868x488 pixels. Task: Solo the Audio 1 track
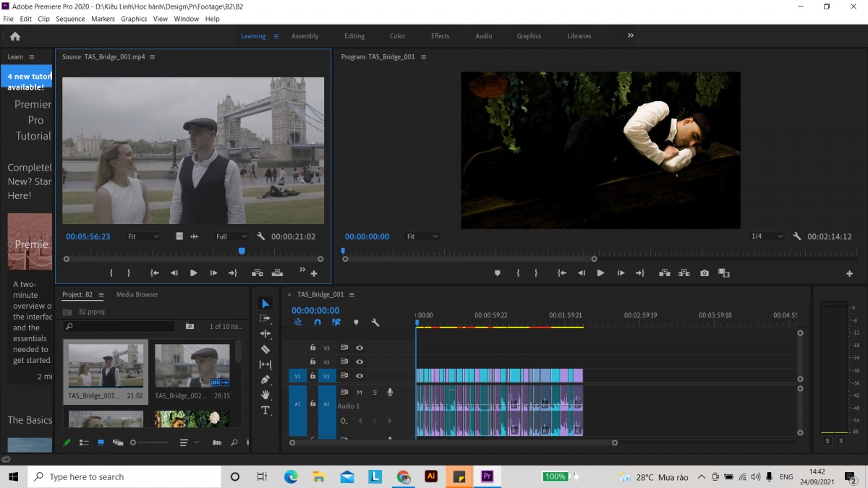pyautogui.click(x=375, y=393)
